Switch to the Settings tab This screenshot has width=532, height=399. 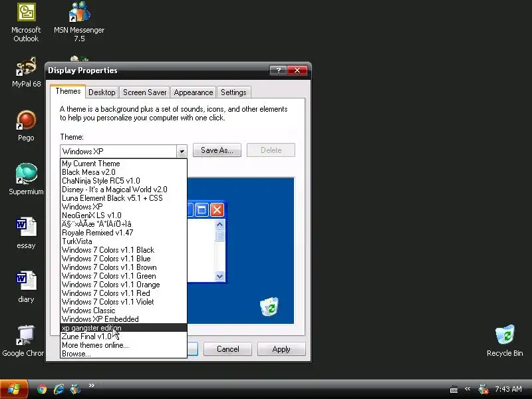[233, 92]
